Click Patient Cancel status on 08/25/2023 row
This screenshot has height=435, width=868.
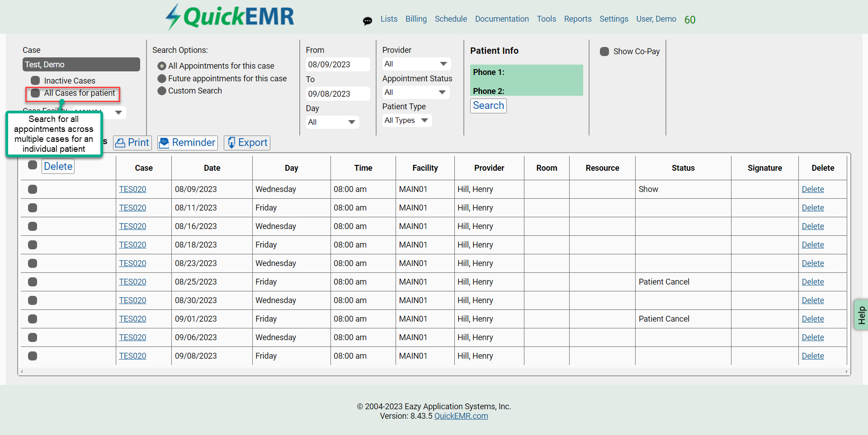[x=664, y=282]
